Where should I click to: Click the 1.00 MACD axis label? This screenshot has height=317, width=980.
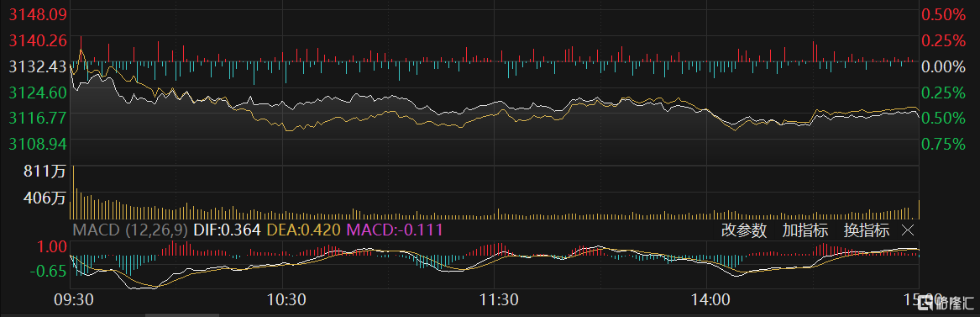tap(53, 246)
